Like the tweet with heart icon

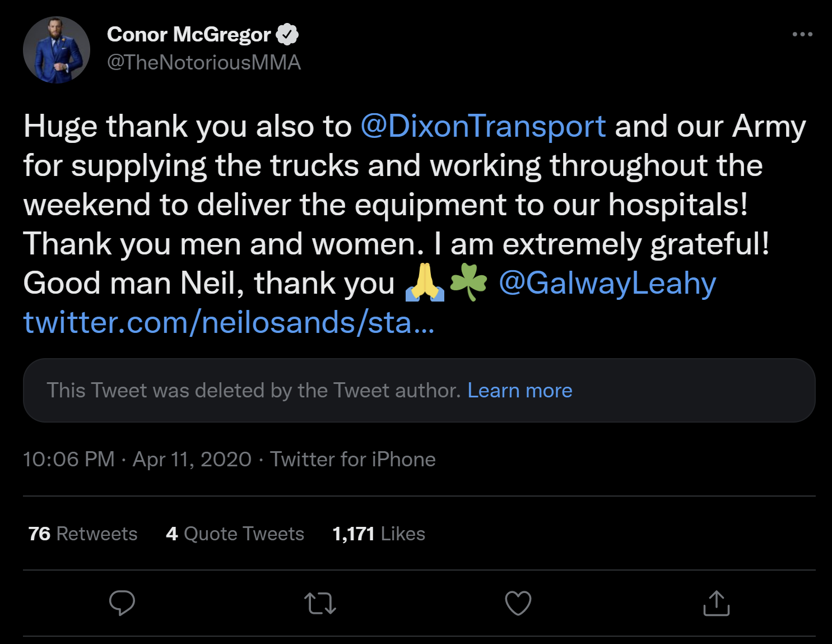coord(518,604)
